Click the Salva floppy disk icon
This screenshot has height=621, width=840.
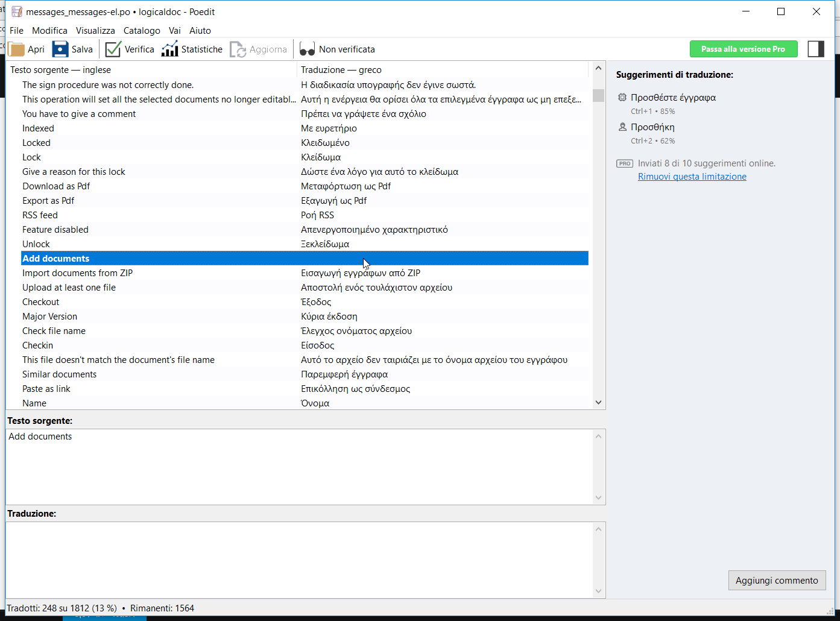point(60,49)
